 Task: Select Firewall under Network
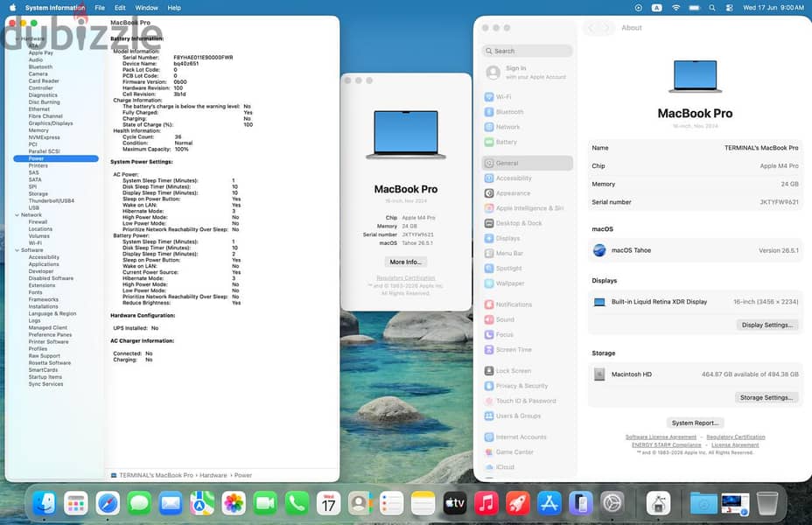pyautogui.click(x=38, y=221)
